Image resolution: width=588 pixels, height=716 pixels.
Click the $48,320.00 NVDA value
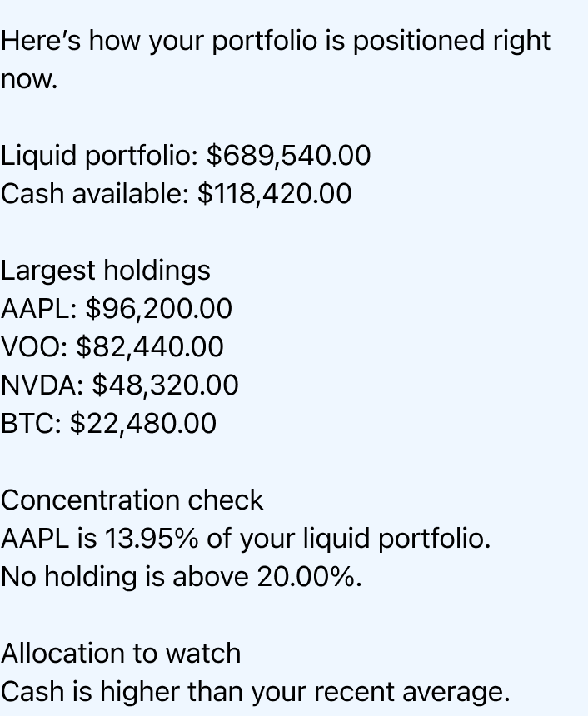tap(165, 385)
